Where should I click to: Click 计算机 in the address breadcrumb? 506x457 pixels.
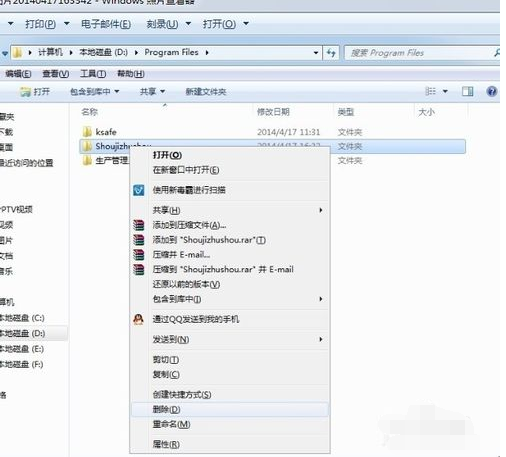[x=50, y=52]
